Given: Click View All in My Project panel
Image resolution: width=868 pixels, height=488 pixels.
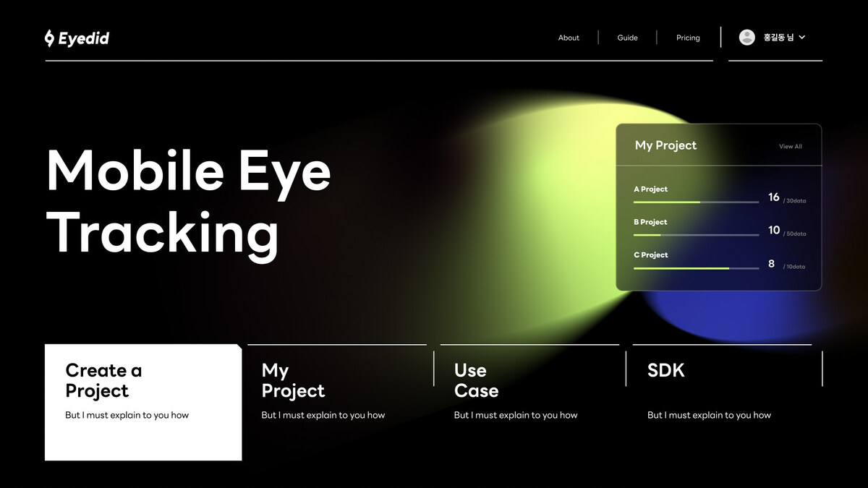Looking at the screenshot, I should click(790, 147).
